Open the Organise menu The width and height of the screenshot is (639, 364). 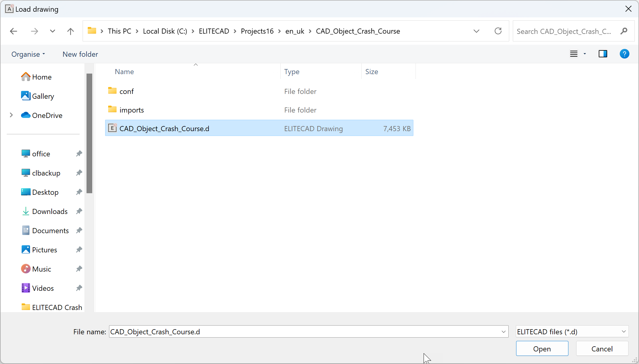tap(28, 54)
